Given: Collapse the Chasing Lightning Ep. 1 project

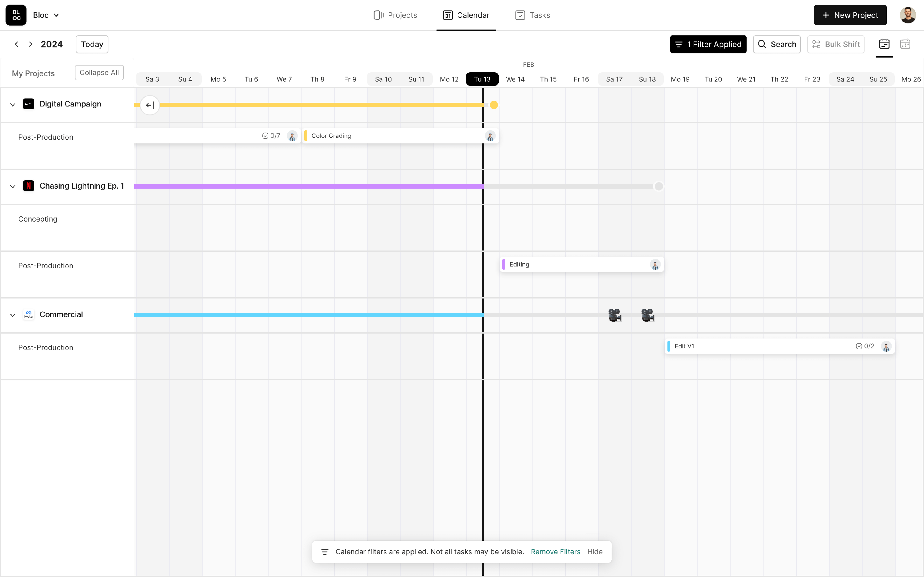Looking at the screenshot, I should tap(13, 186).
